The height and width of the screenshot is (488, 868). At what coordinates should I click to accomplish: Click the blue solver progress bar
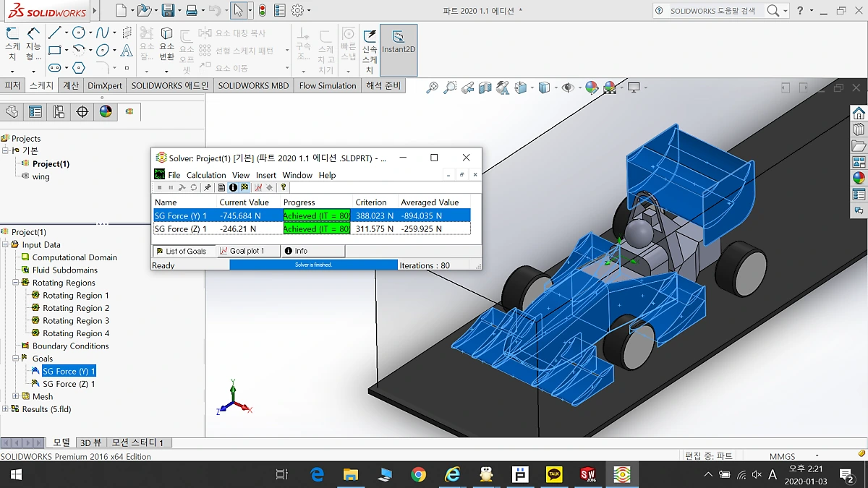[x=313, y=265]
